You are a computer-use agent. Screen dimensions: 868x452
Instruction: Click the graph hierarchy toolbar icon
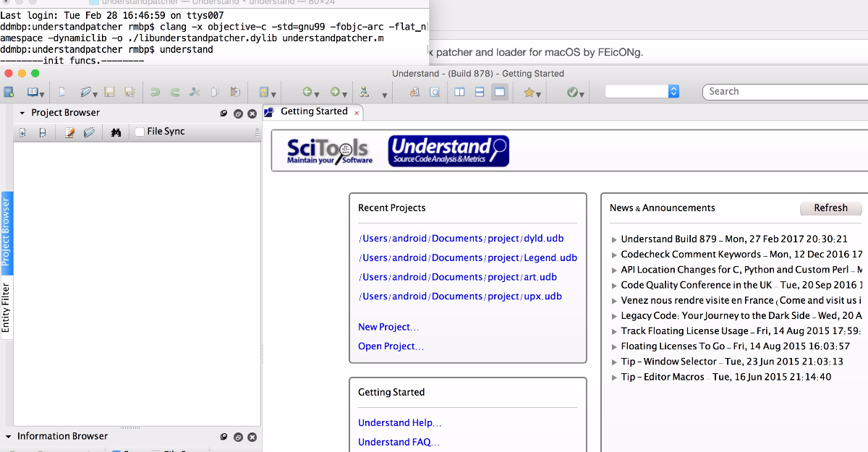pos(365,92)
